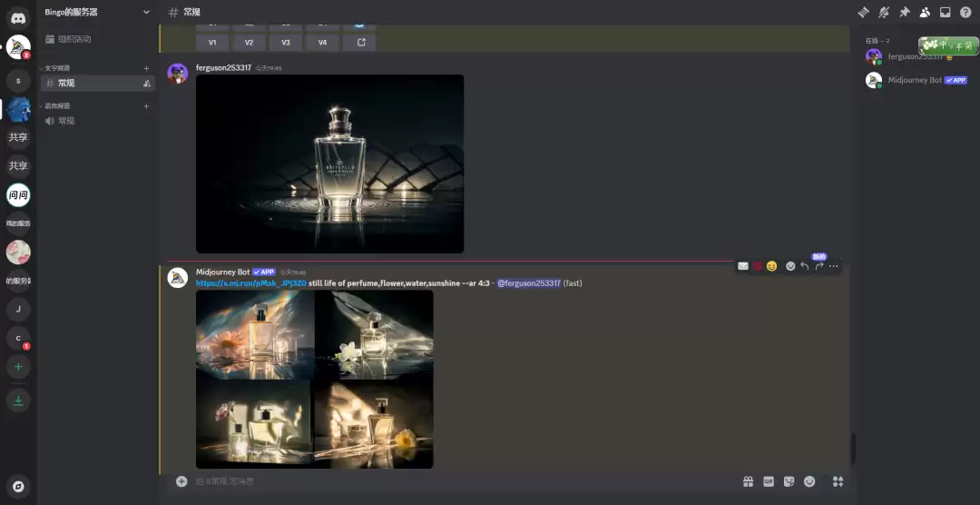The image size is (980, 505).
Task: Open the Inbox icon in header
Action: click(945, 12)
